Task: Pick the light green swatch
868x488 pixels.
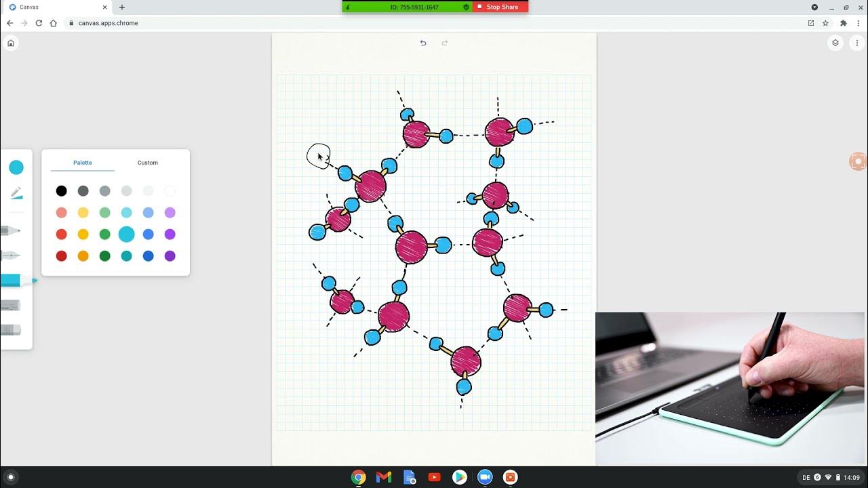Action: click(105, 213)
